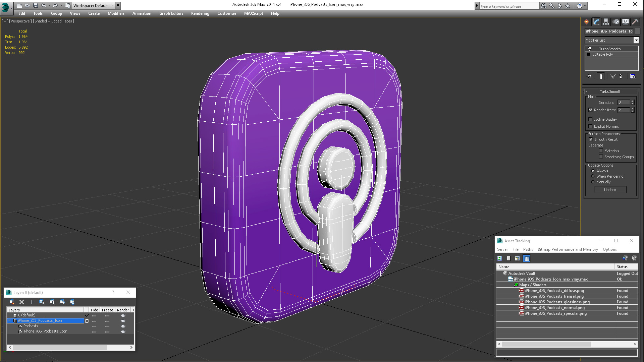Click the Pin Stack icon
This screenshot has height=362, width=644.
tap(589, 76)
